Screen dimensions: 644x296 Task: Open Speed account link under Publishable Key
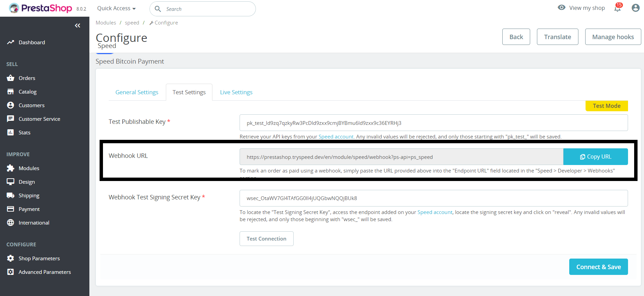click(336, 136)
